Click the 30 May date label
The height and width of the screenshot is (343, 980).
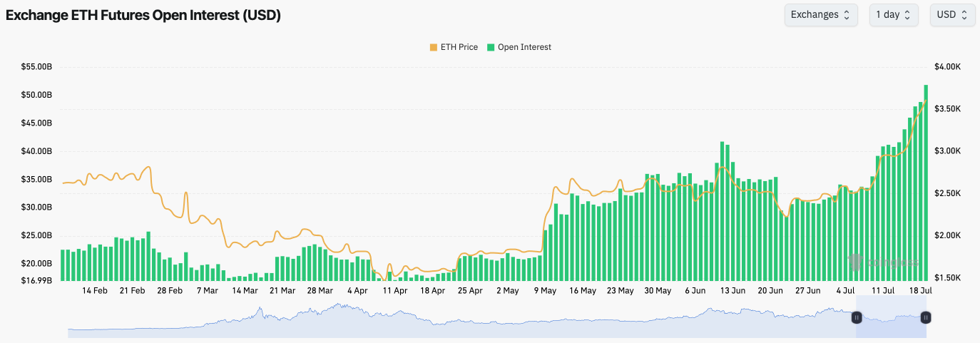[x=658, y=291]
